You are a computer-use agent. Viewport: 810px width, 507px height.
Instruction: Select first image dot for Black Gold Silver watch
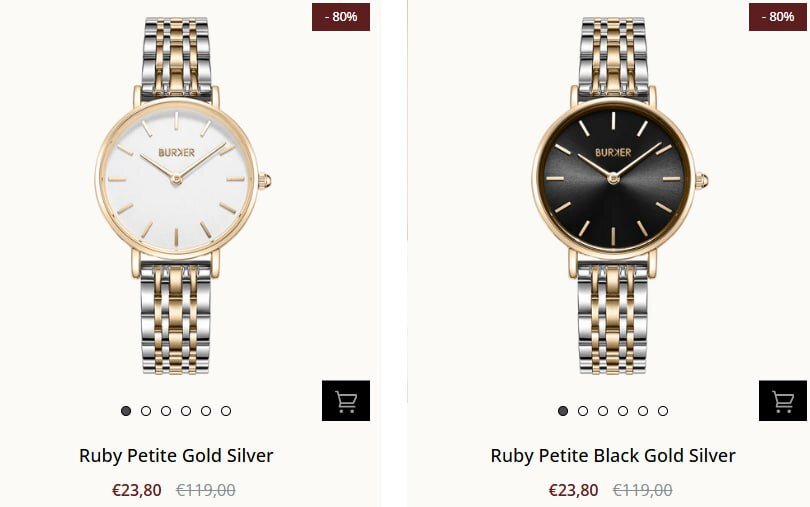563,411
